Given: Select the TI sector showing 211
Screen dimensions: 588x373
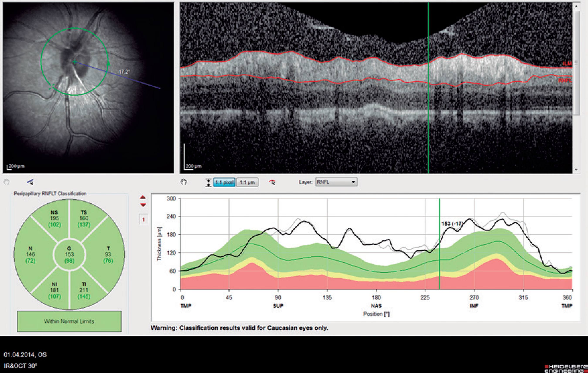Looking at the screenshot, I should [x=84, y=290].
